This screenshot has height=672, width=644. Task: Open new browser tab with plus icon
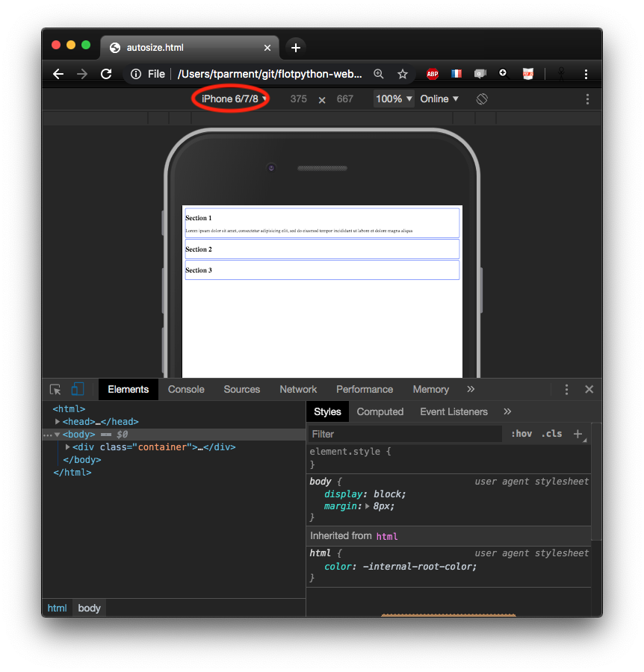point(296,48)
